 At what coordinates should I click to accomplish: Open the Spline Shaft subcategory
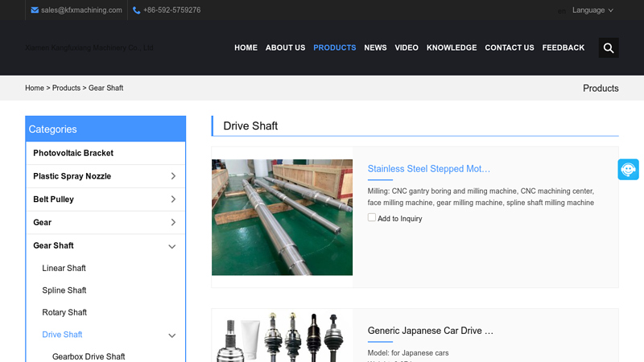coord(64,290)
